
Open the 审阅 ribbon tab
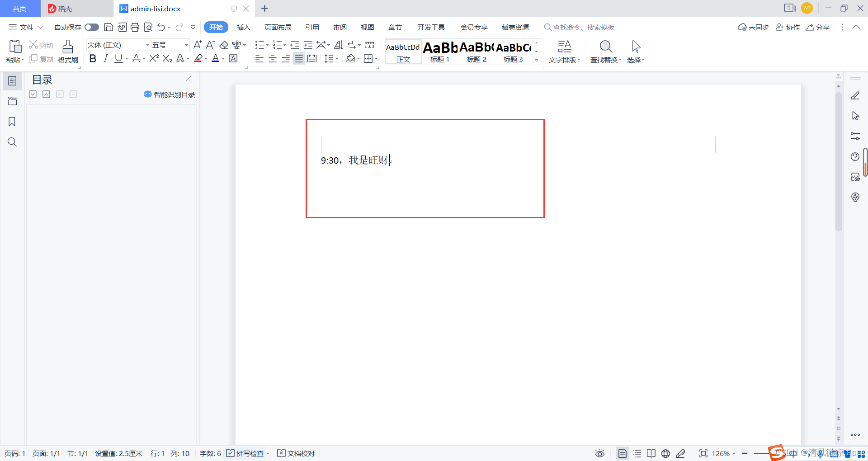[340, 27]
